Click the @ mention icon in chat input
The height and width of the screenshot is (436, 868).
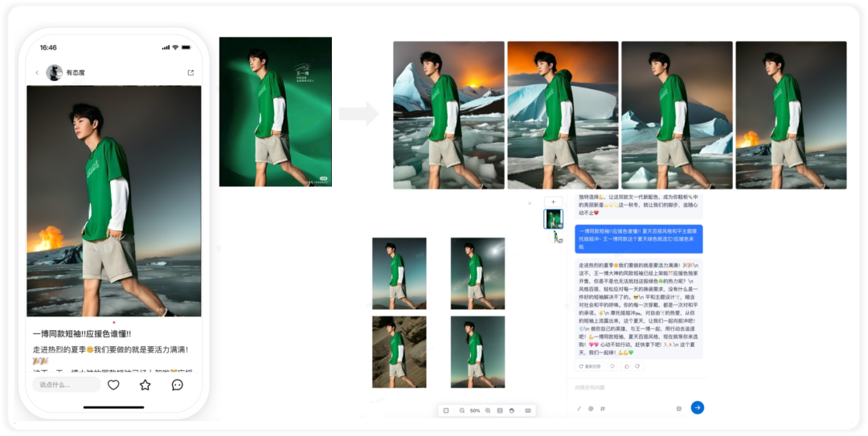click(x=591, y=409)
